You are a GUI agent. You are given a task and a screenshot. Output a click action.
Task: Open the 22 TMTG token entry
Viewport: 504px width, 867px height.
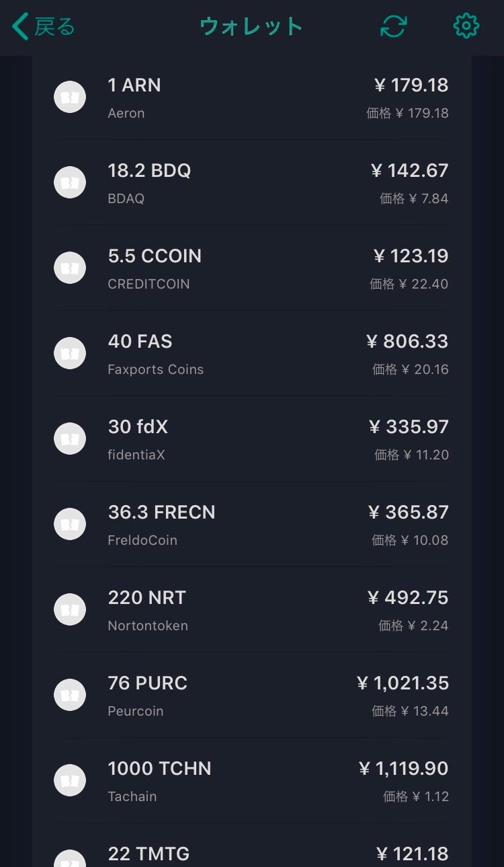(149, 854)
